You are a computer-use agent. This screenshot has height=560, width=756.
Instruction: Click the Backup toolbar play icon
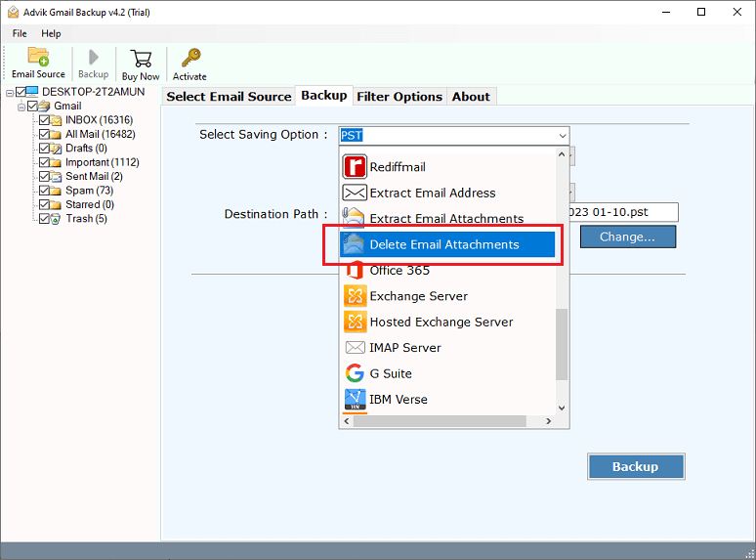pyautogui.click(x=94, y=58)
